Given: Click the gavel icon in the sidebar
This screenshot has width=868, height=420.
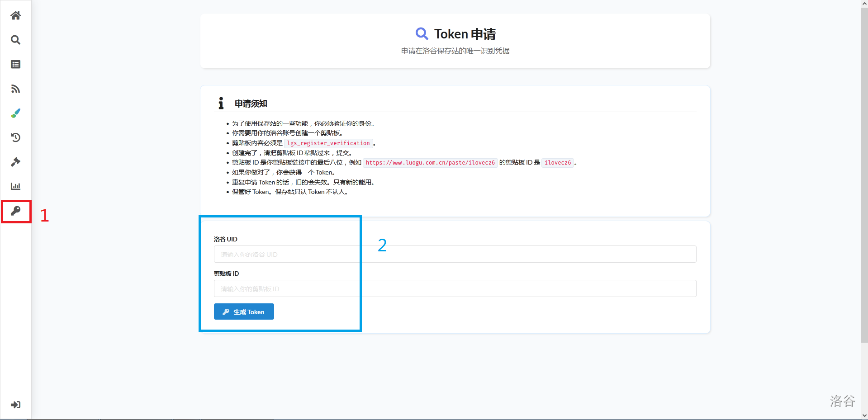Looking at the screenshot, I should pos(15,162).
